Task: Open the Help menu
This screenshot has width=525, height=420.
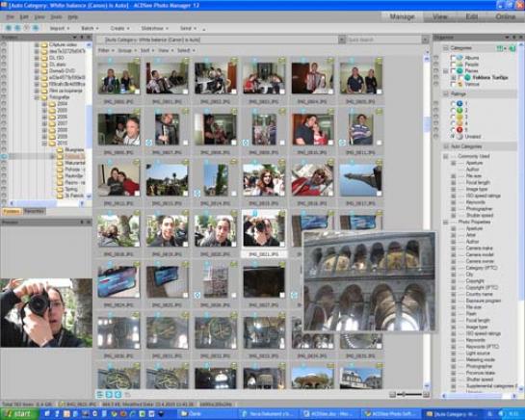Action: (72, 16)
